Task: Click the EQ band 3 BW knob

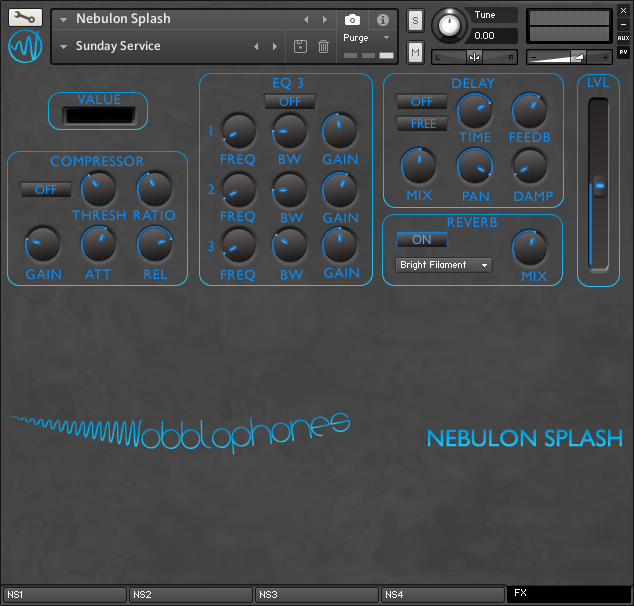Action: click(x=289, y=245)
